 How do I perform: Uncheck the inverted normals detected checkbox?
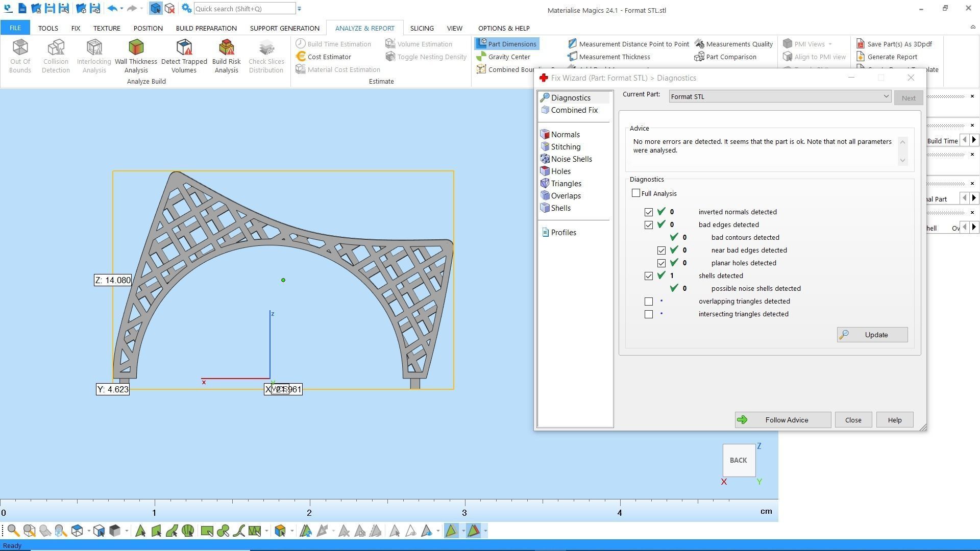[x=649, y=212]
